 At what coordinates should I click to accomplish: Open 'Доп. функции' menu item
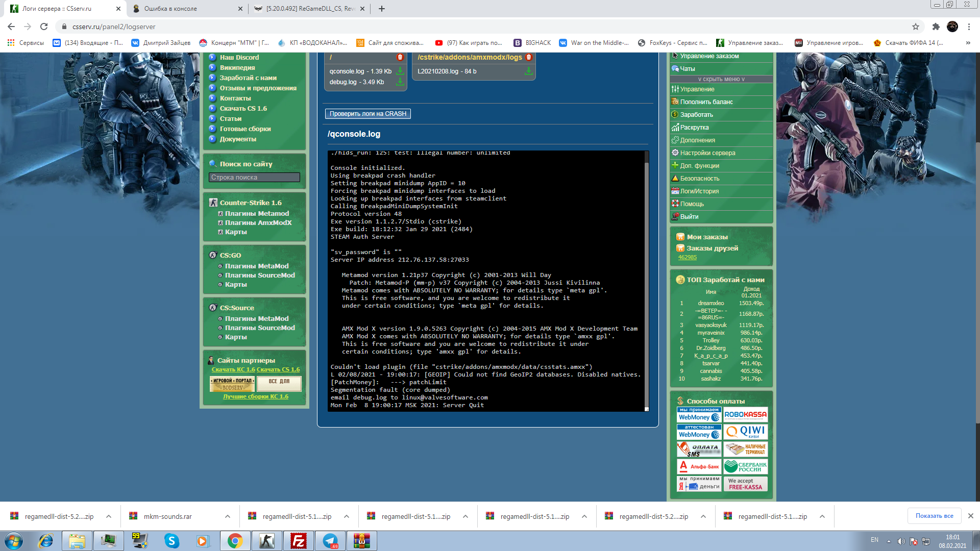tap(699, 166)
